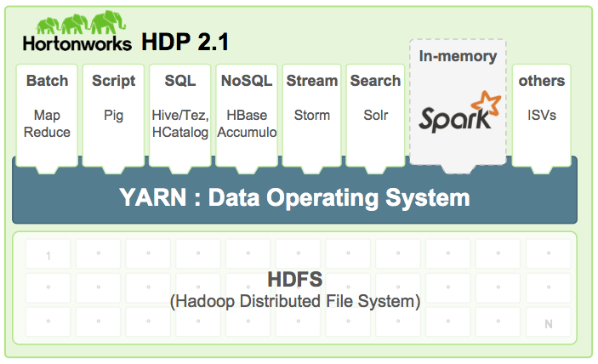
Task: Open the Stream component heading
Action: 311,81
